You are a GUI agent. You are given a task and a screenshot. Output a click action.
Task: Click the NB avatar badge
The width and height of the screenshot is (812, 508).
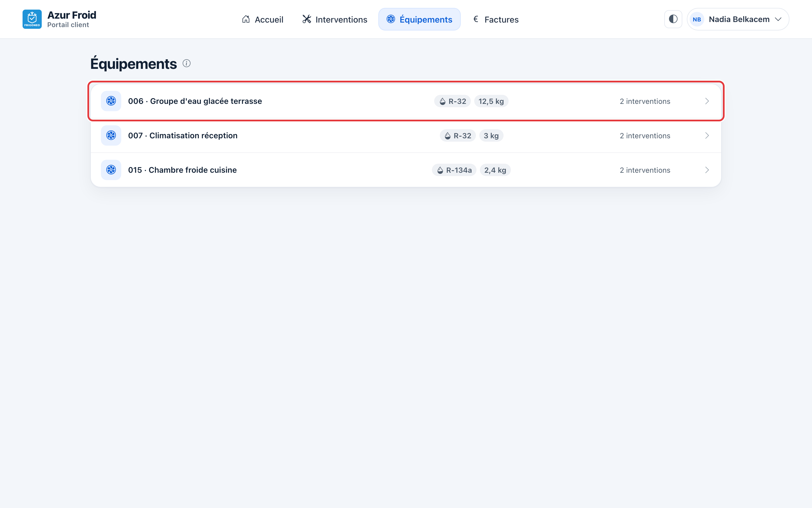(697, 19)
